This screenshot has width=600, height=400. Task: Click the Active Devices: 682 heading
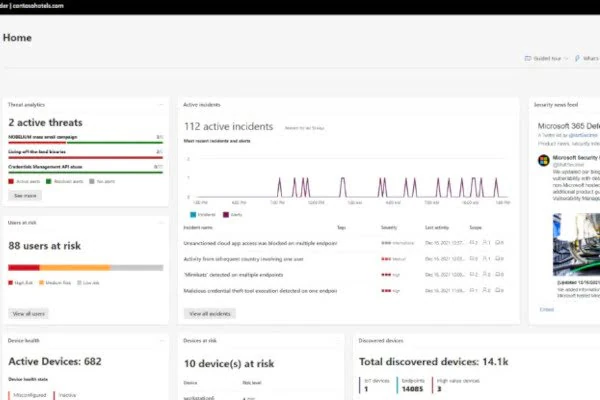click(x=55, y=362)
